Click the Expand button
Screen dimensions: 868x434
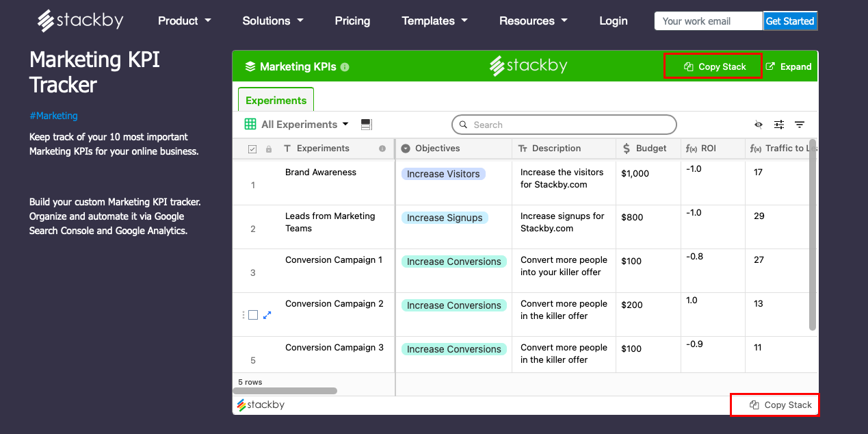pyautogui.click(x=789, y=66)
